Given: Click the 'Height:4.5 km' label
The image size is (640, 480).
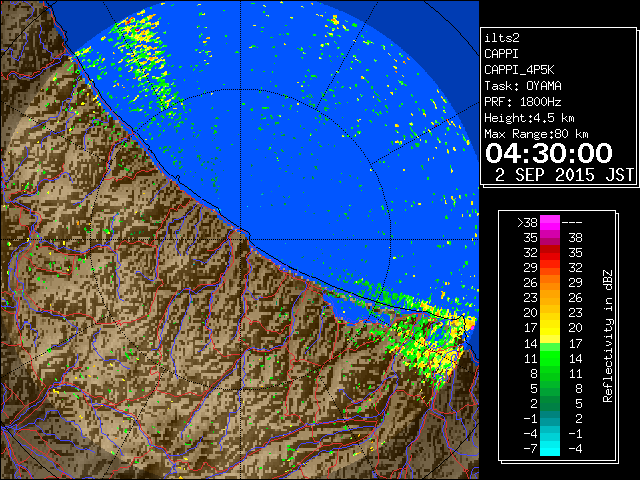Looking at the screenshot, I should pyautogui.click(x=529, y=118).
